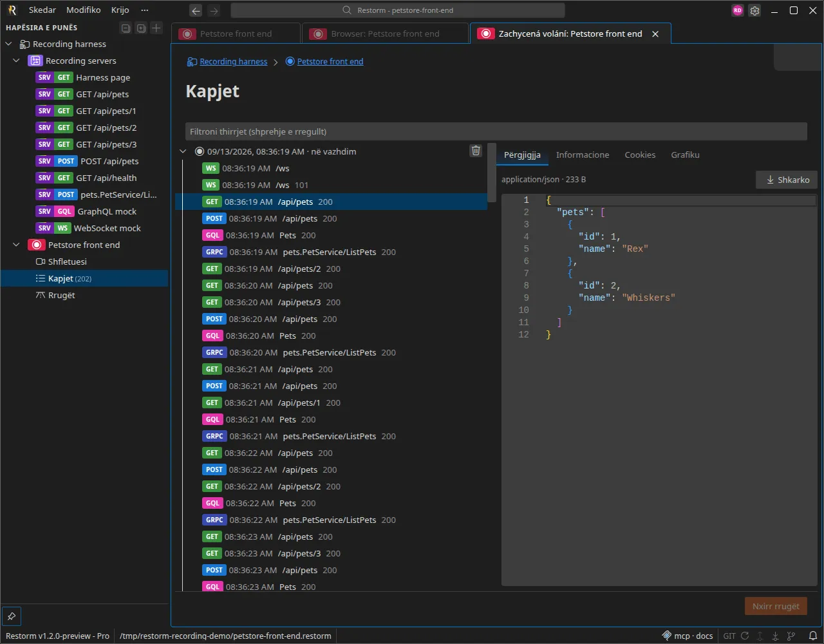
Task: Close the Zachycená volání tab
Action: (655, 34)
